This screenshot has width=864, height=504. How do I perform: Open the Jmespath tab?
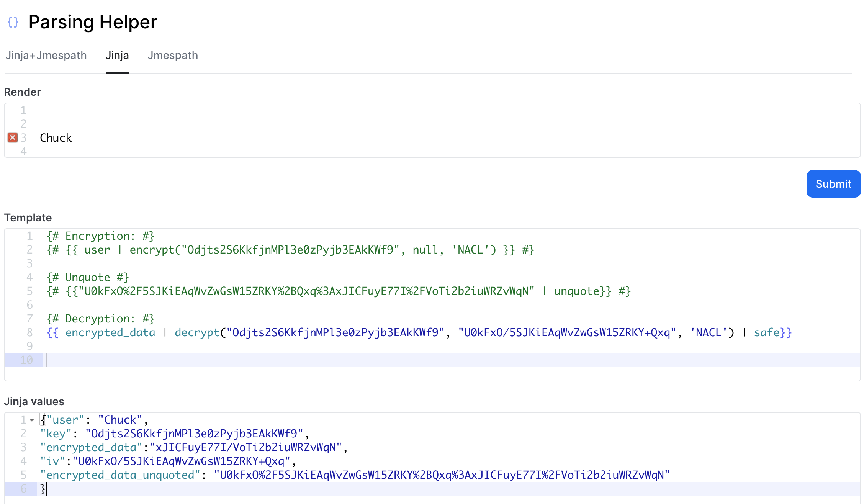pos(173,56)
